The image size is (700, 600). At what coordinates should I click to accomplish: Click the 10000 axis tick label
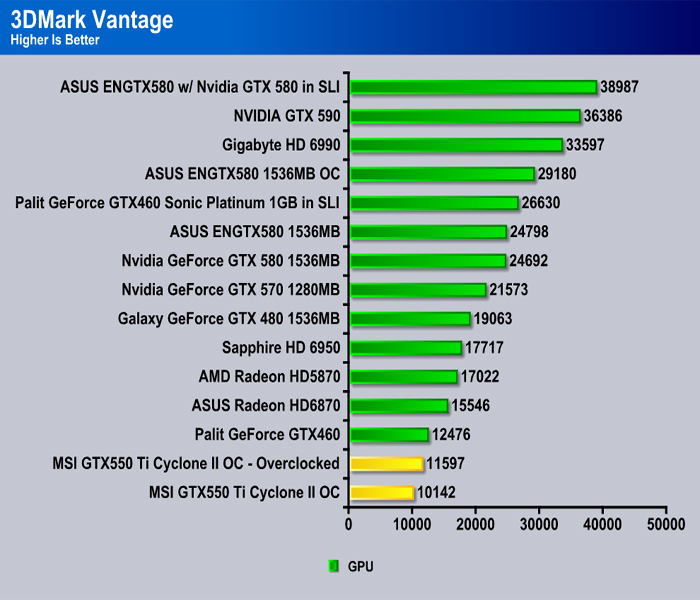pyautogui.click(x=412, y=524)
